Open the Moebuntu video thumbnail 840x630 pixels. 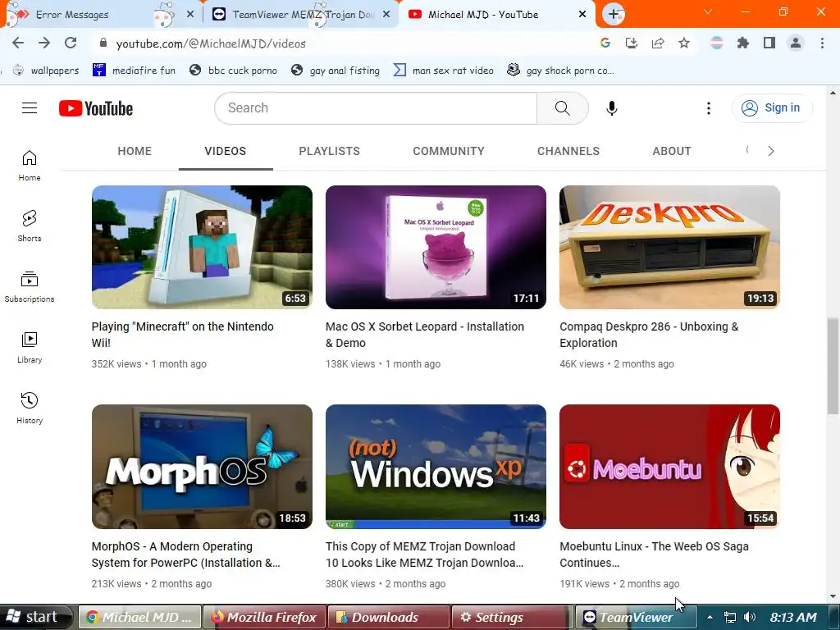tap(669, 467)
